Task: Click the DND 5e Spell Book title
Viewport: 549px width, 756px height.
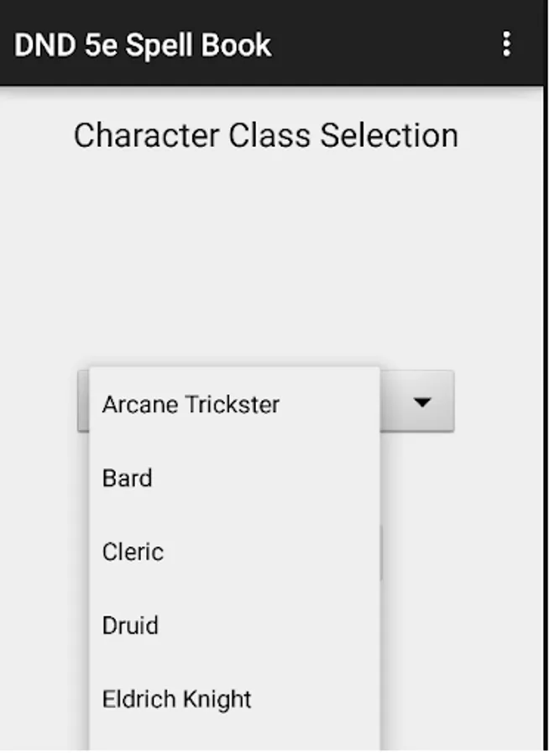Action: [143, 45]
